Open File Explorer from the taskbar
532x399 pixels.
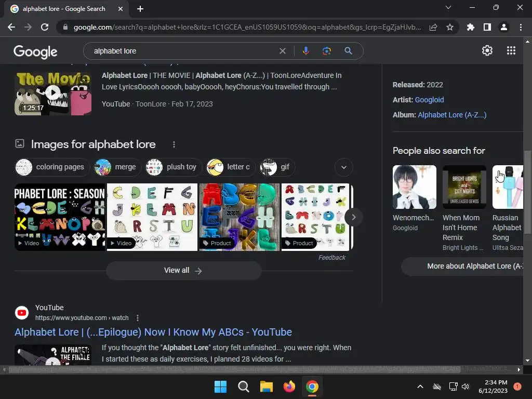click(267, 387)
